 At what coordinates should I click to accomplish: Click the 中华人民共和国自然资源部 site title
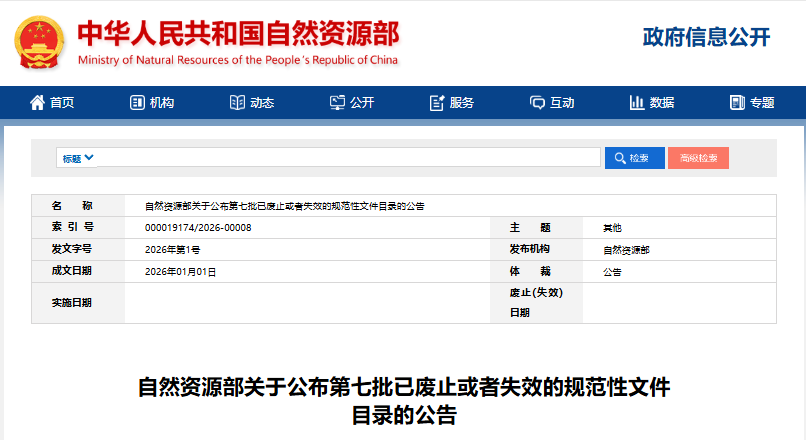click(237, 34)
